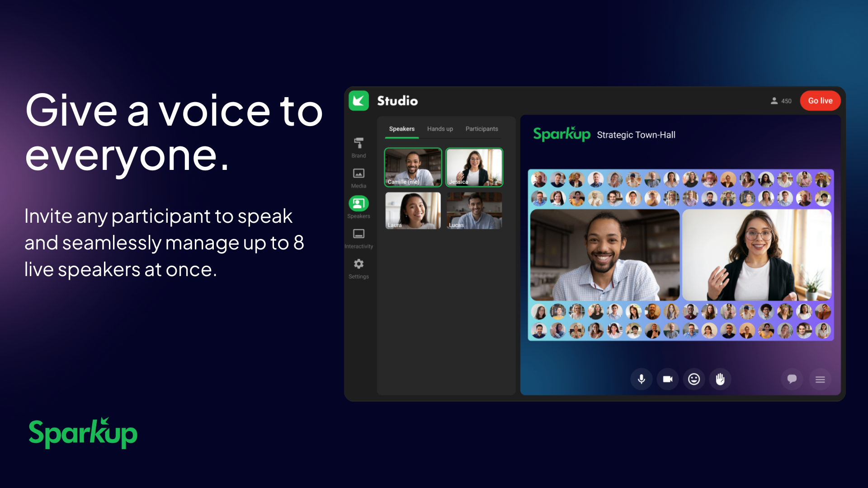This screenshot has height=488, width=868.
Task: Open the participant count indicator
Action: click(781, 101)
